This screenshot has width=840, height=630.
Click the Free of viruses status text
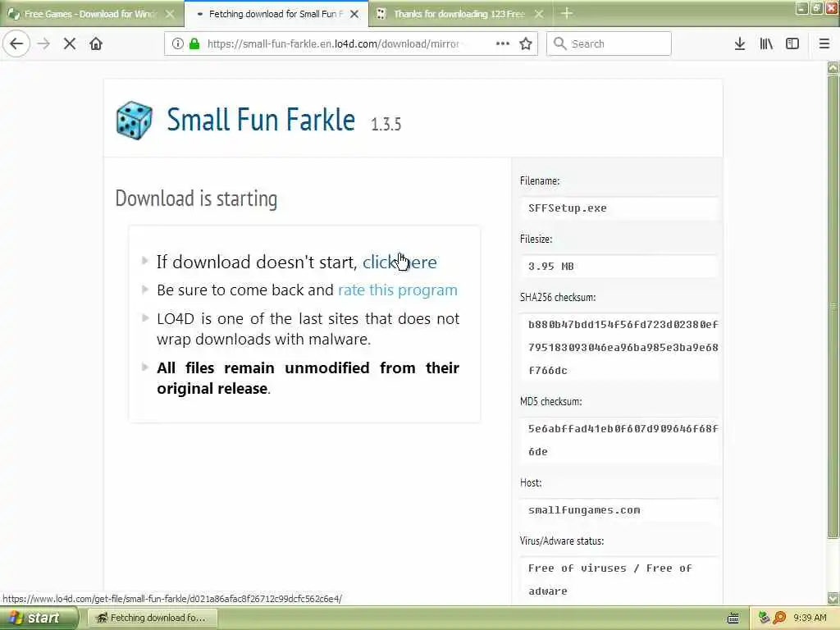pos(610,579)
